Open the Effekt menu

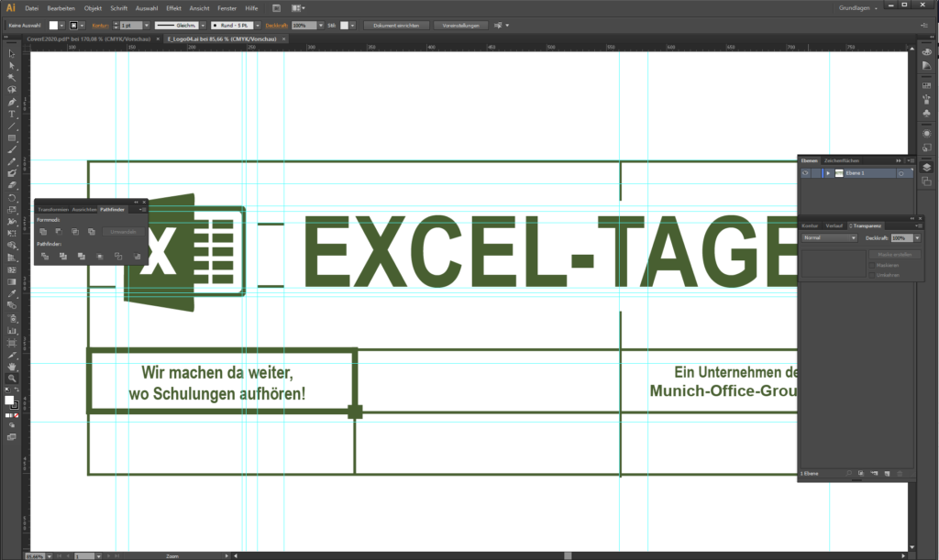point(173,7)
